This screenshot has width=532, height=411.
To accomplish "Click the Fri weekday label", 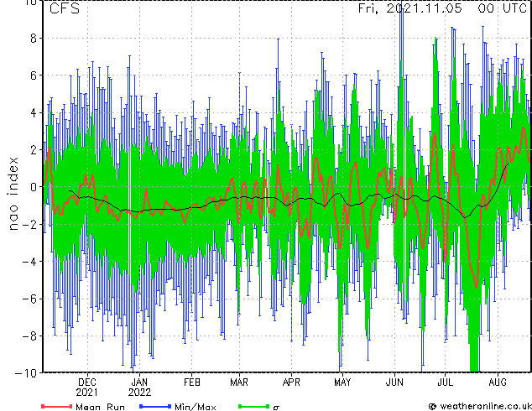I will [x=368, y=8].
